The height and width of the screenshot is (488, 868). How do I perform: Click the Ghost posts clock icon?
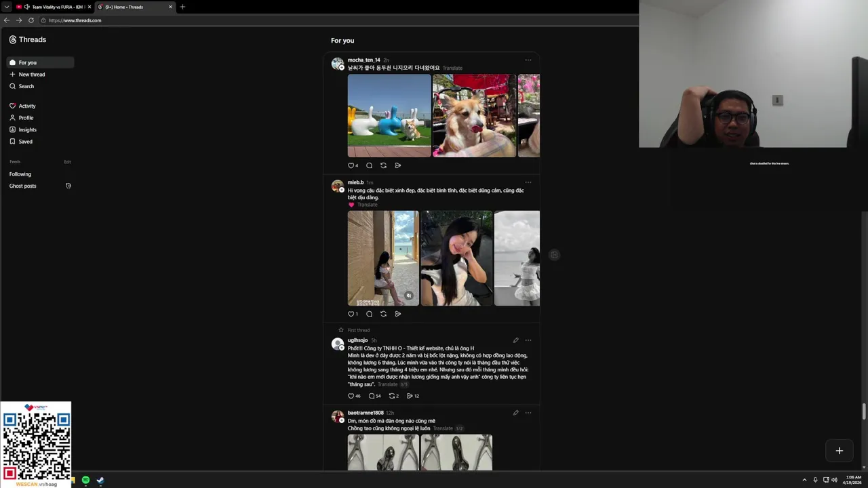(x=68, y=186)
